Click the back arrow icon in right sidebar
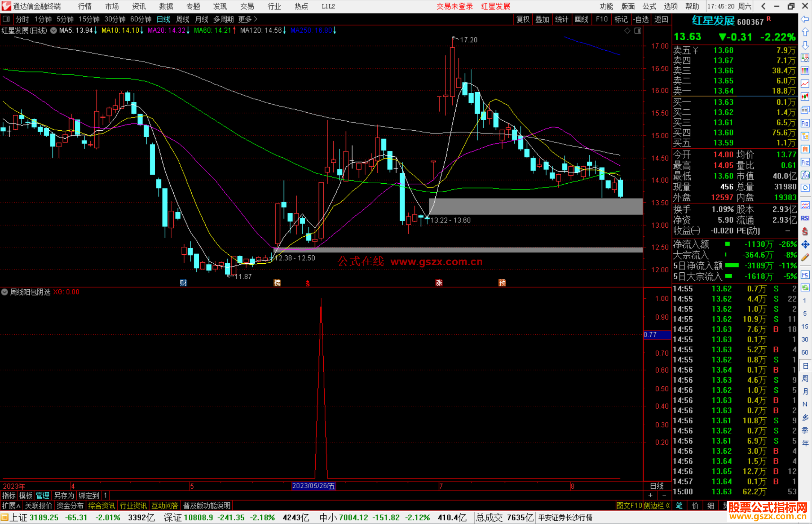812x524 pixels. click(805, 19)
